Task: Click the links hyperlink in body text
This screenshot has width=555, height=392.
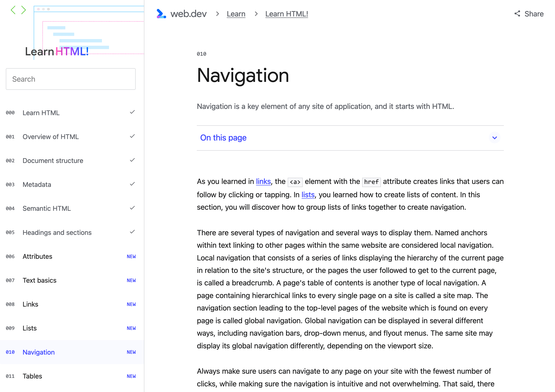Action: 263,182
